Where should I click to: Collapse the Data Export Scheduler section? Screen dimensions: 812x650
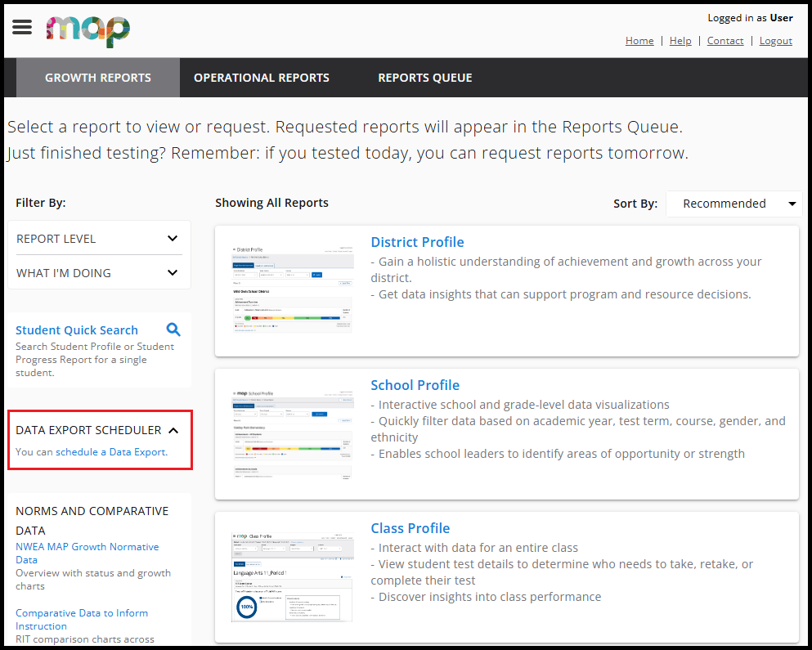(173, 430)
